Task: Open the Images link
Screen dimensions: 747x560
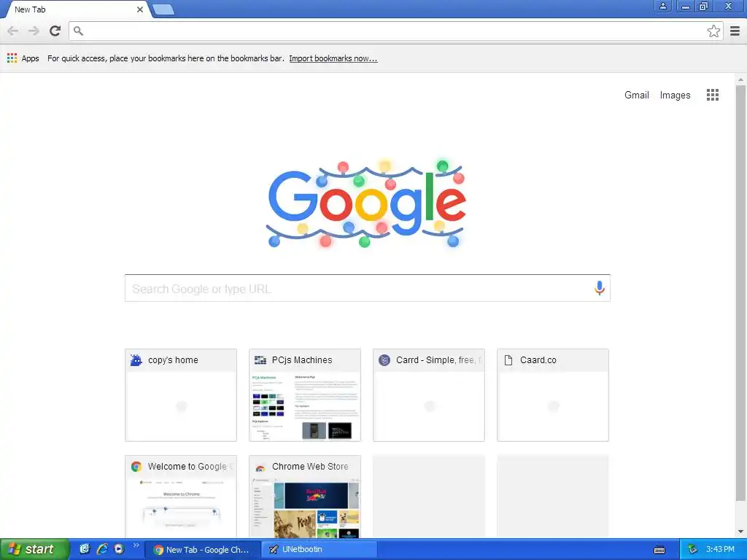Action: (675, 96)
